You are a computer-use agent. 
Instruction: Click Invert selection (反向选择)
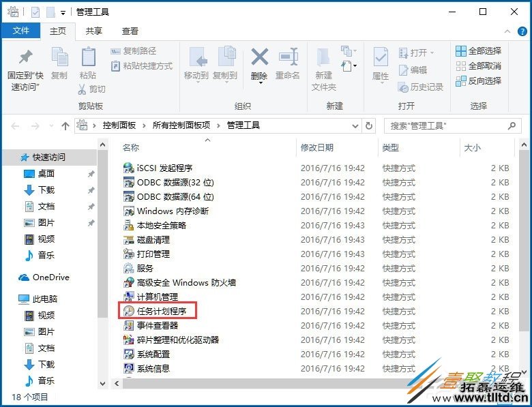(x=478, y=81)
